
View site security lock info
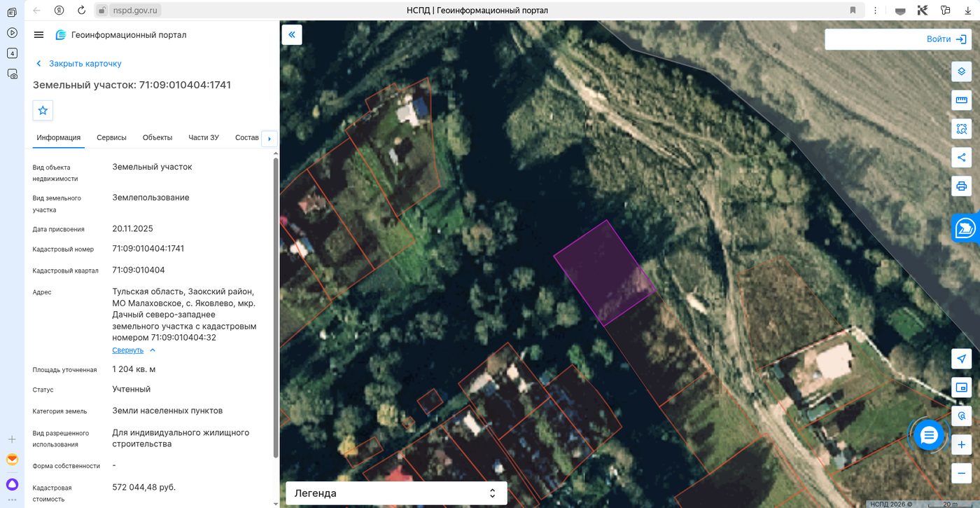[101, 10]
